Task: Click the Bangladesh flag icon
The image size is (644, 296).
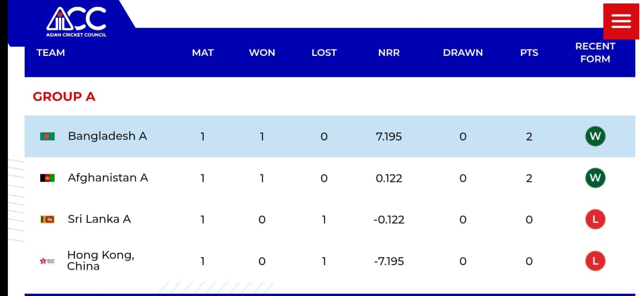Action: click(x=47, y=137)
